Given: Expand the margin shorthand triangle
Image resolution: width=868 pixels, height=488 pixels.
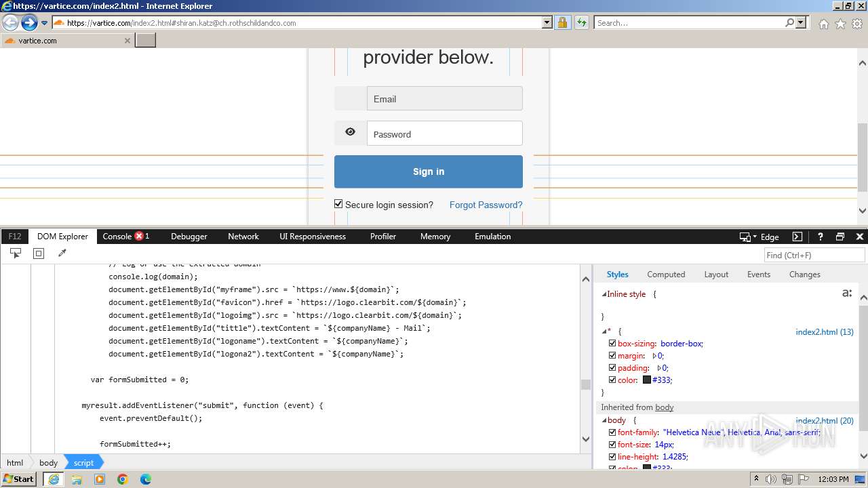Looking at the screenshot, I should [654, 356].
